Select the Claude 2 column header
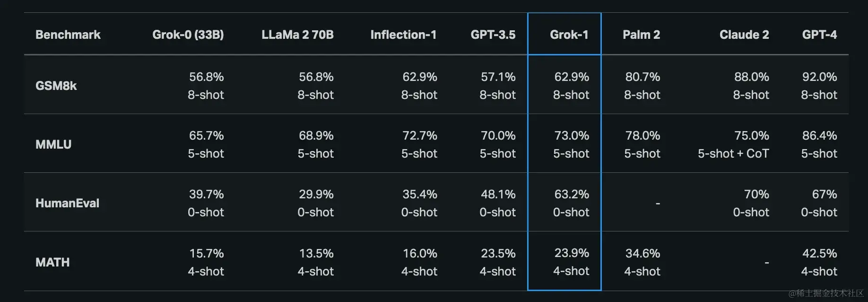Screen dimensions: 868x302 coord(744,35)
